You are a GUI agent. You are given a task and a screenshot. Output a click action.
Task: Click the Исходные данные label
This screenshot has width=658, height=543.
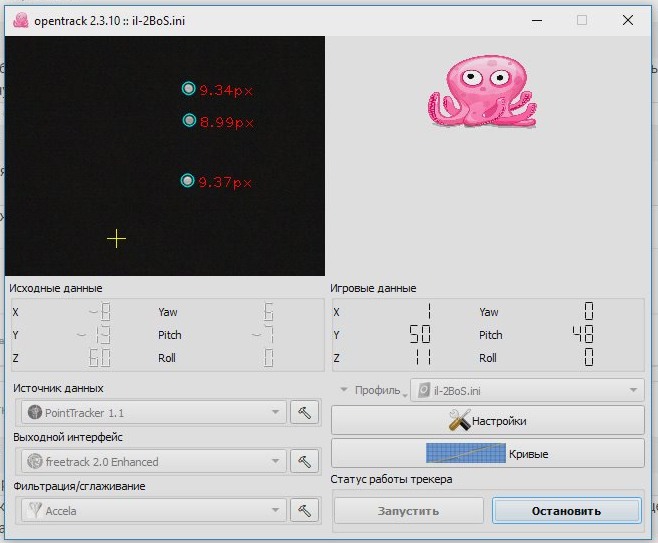tap(56, 288)
